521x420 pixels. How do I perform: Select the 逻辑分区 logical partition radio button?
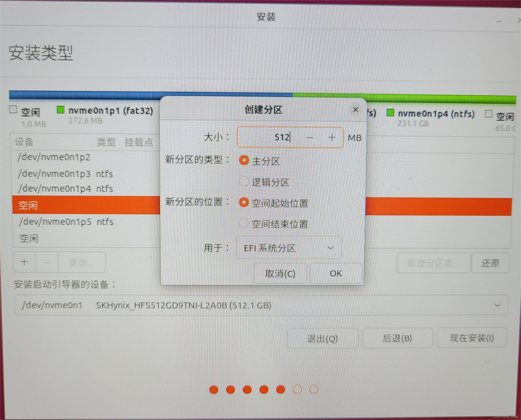(x=244, y=182)
